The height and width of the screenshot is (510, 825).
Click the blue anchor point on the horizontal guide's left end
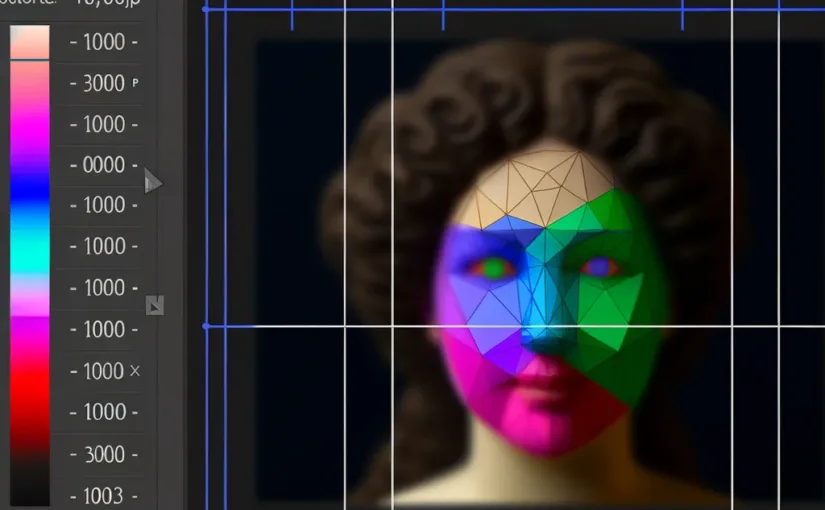(206, 326)
